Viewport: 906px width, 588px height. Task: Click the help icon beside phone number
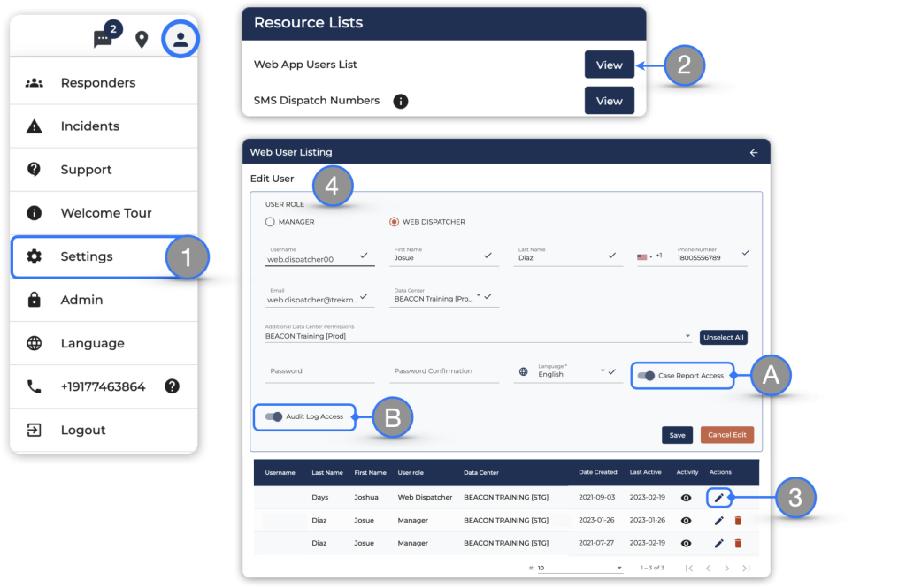coord(172,386)
